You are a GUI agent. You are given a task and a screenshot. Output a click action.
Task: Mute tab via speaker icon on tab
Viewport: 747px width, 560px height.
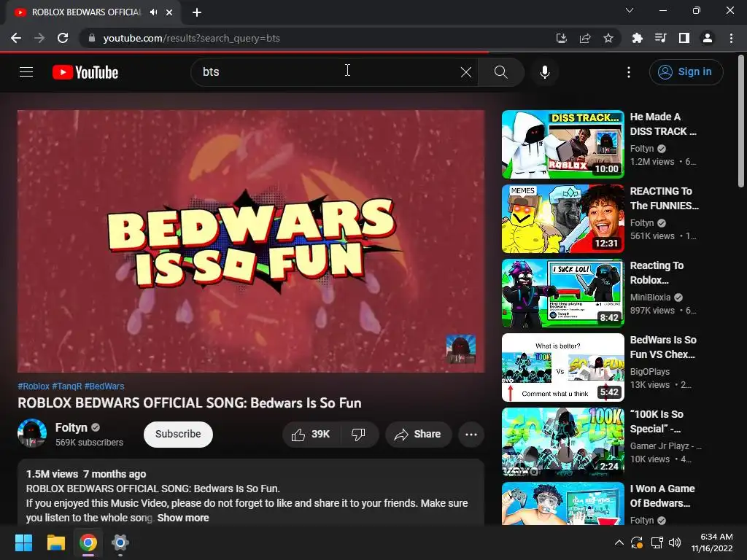[x=153, y=12]
